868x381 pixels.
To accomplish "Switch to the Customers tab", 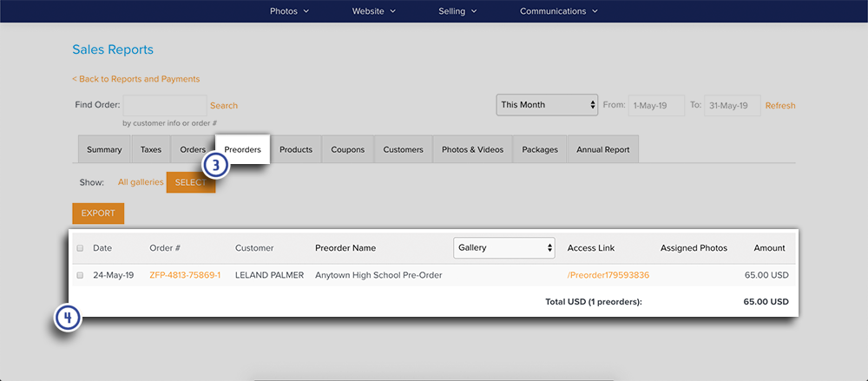I will 403,149.
